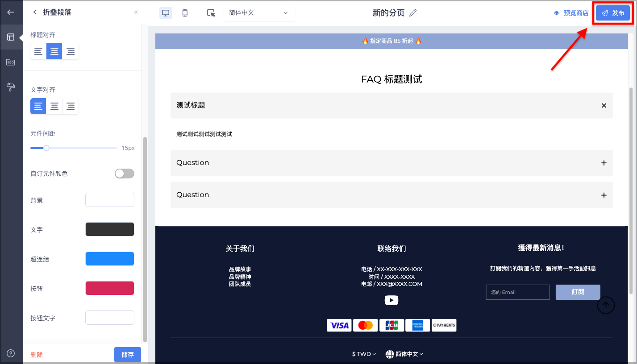
Task: Open the footer 简体中文 language dropdown
Action: pos(404,354)
